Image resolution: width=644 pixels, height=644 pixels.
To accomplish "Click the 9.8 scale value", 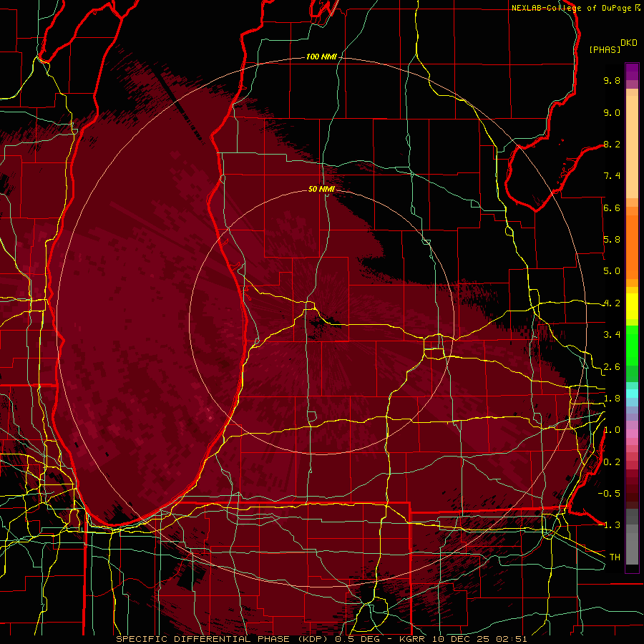I will point(612,80).
